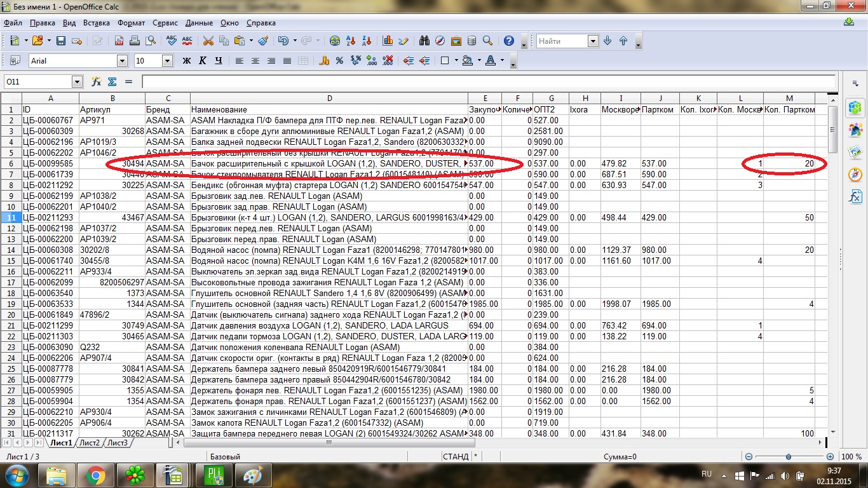
Task: Switch the СТАНД selection mode
Action: coord(456,457)
